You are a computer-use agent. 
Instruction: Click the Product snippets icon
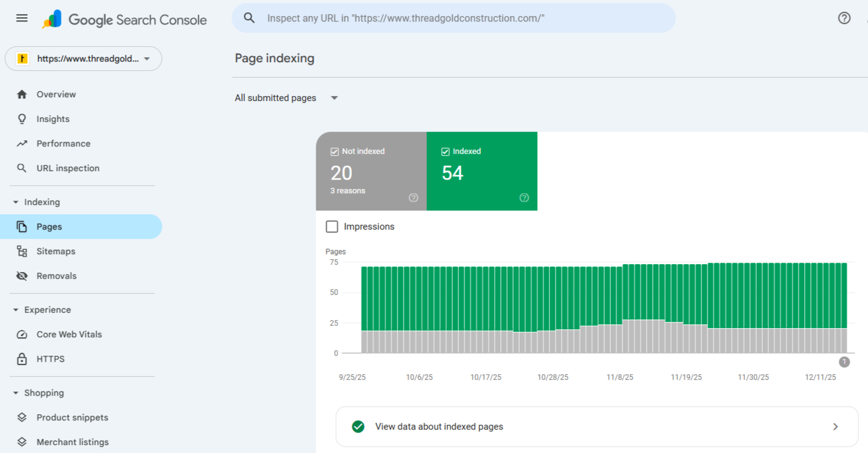pyautogui.click(x=21, y=417)
